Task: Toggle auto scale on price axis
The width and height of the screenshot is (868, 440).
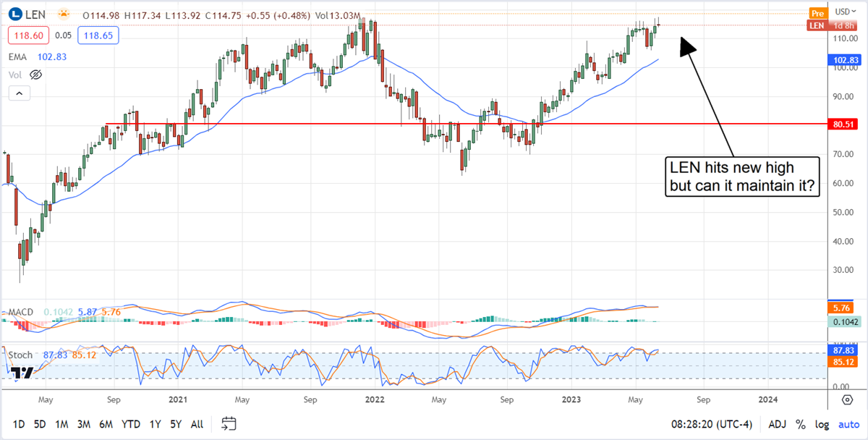Action: 848,424
